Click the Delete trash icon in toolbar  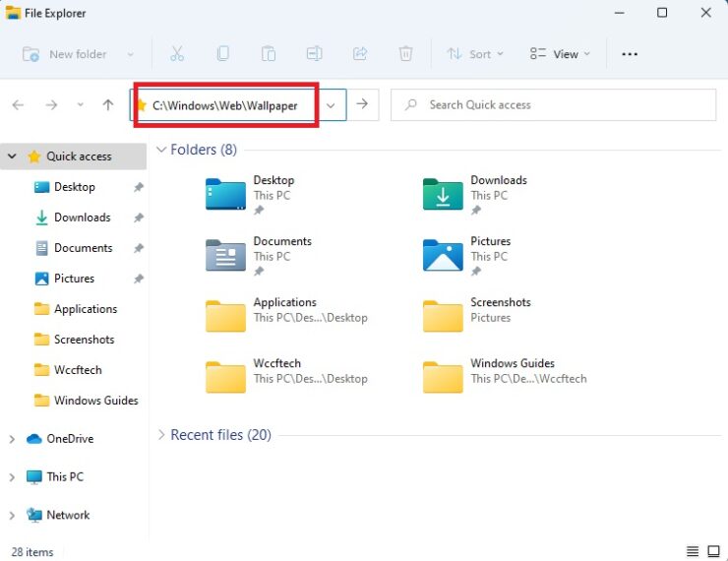pos(405,54)
